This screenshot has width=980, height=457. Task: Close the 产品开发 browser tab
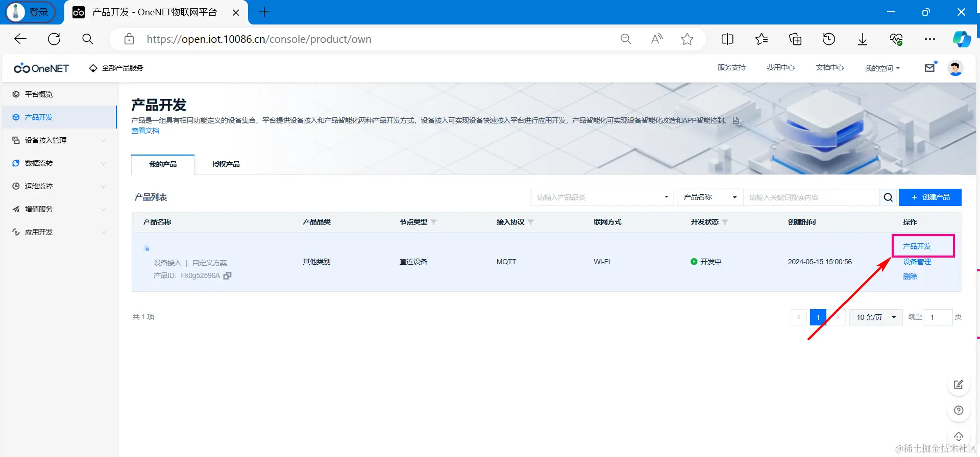236,13
